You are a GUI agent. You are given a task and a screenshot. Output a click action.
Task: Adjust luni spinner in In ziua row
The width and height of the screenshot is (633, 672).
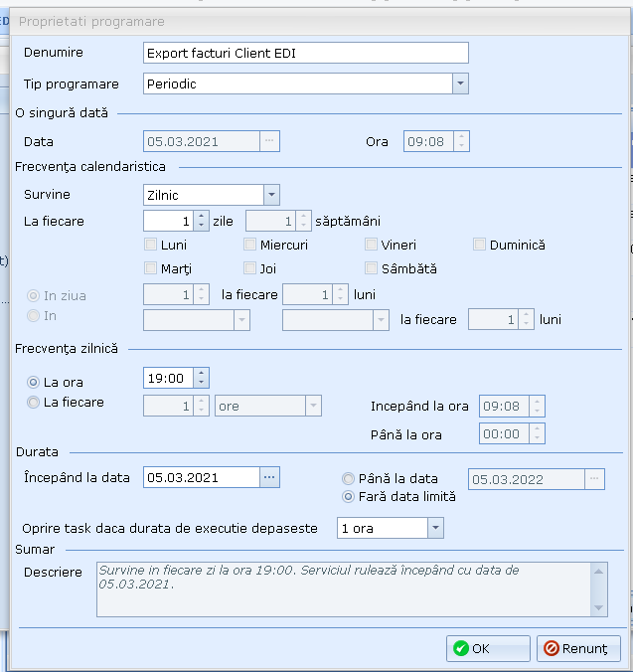tap(341, 294)
